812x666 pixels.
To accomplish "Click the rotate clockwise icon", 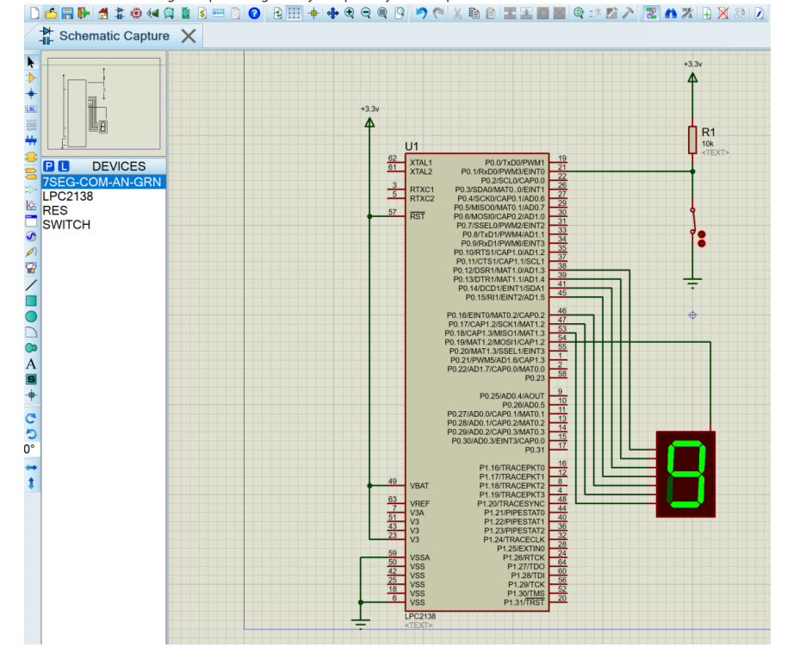I will click(32, 418).
